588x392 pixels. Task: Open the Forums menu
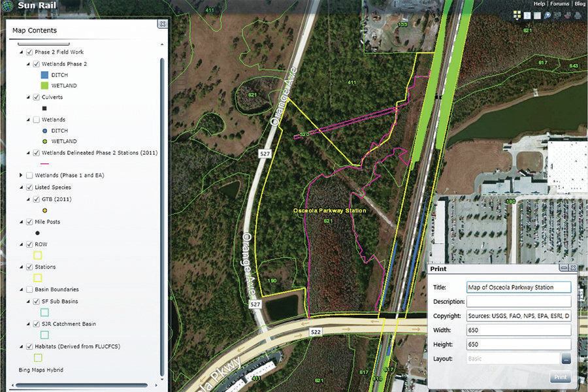click(559, 4)
